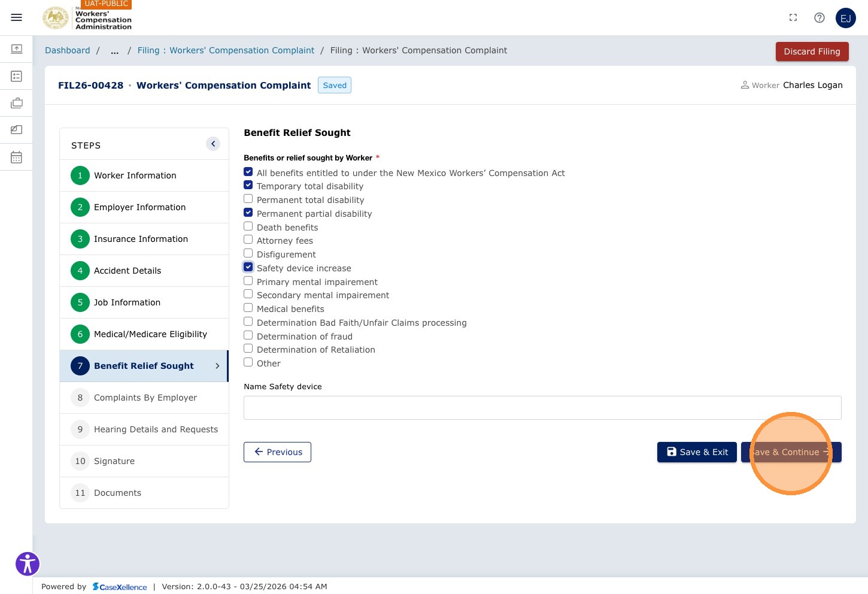This screenshot has height=594, width=868.
Task: Click the step 1 green circle
Action: tap(80, 175)
